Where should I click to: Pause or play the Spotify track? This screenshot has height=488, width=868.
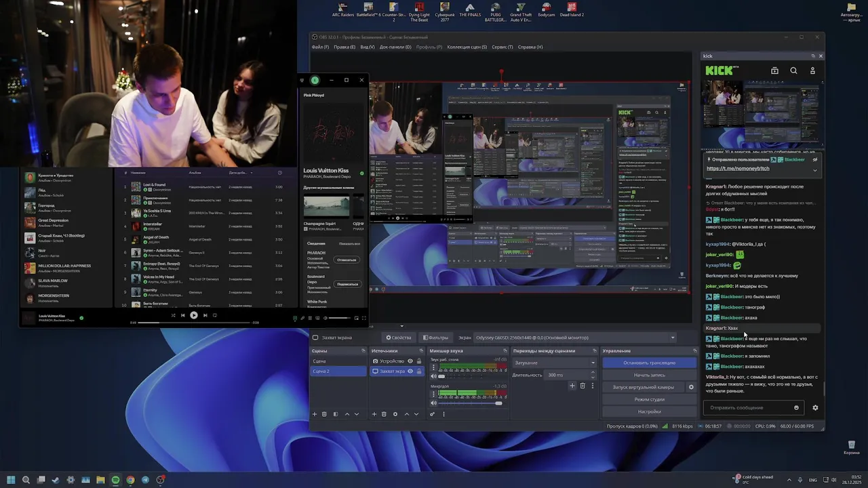click(194, 315)
